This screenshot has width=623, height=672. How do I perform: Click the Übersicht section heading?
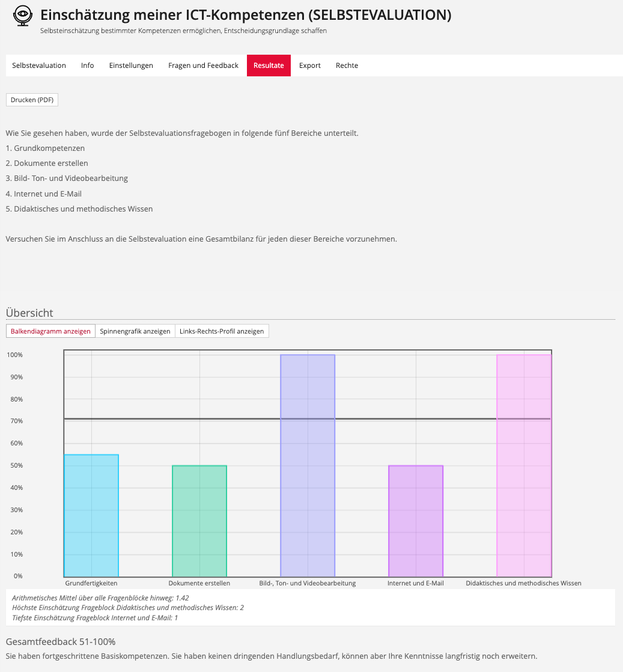click(29, 313)
